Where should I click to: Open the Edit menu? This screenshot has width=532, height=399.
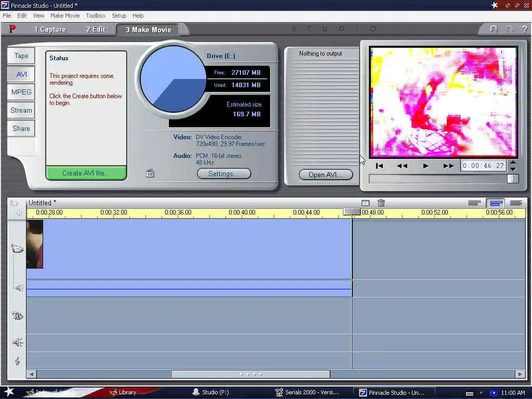click(x=22, y=16)
